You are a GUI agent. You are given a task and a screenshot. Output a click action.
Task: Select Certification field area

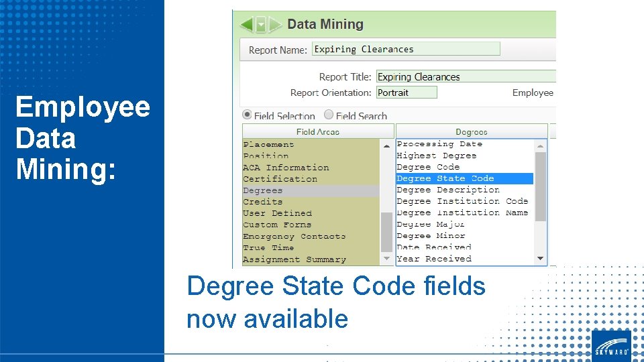(x=311, y=179)
